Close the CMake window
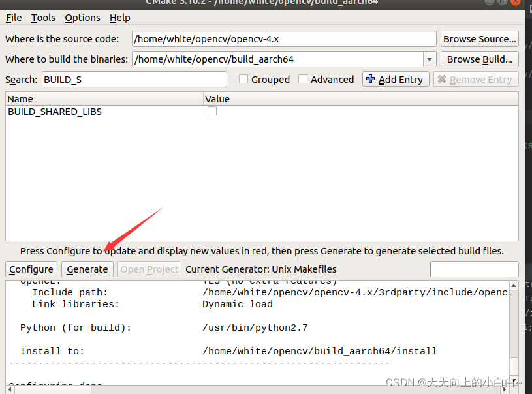 [x=516, y=2]
